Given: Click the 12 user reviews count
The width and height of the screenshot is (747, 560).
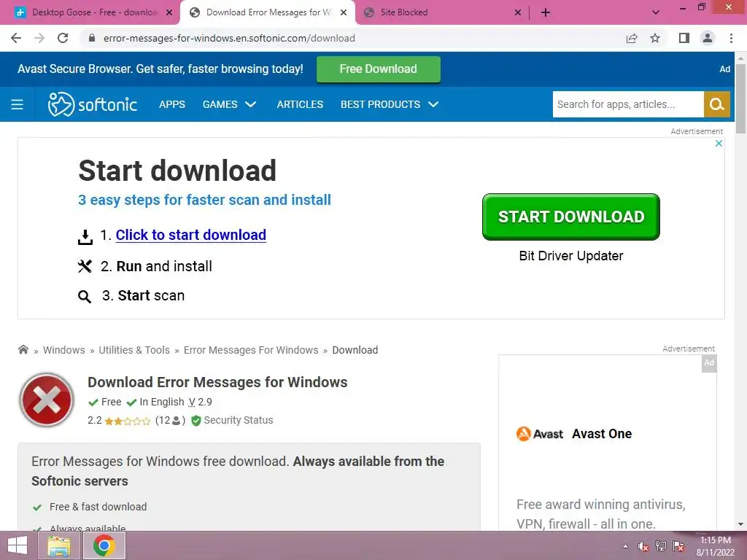Looking at the screenshot, I should [170, 421].
